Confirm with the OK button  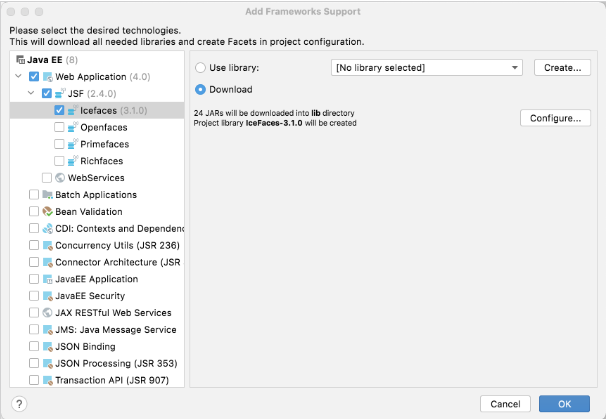point(564,404)
